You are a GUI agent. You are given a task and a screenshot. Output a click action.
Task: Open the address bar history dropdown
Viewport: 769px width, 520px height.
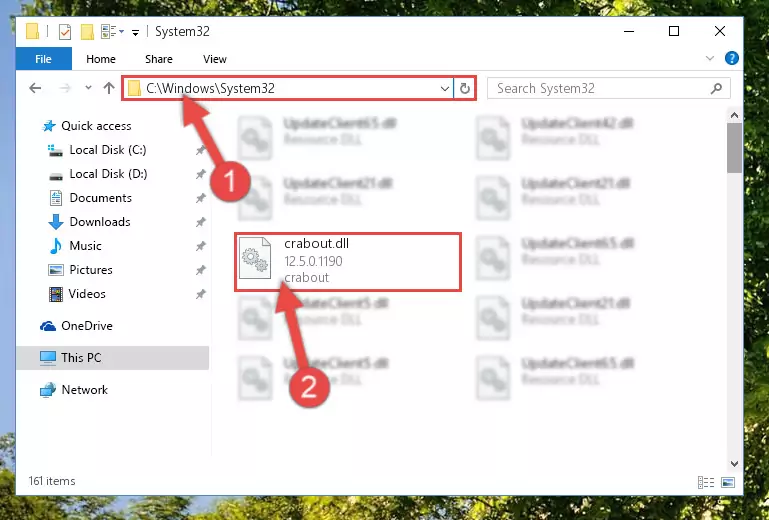click(x=444, y=89)
